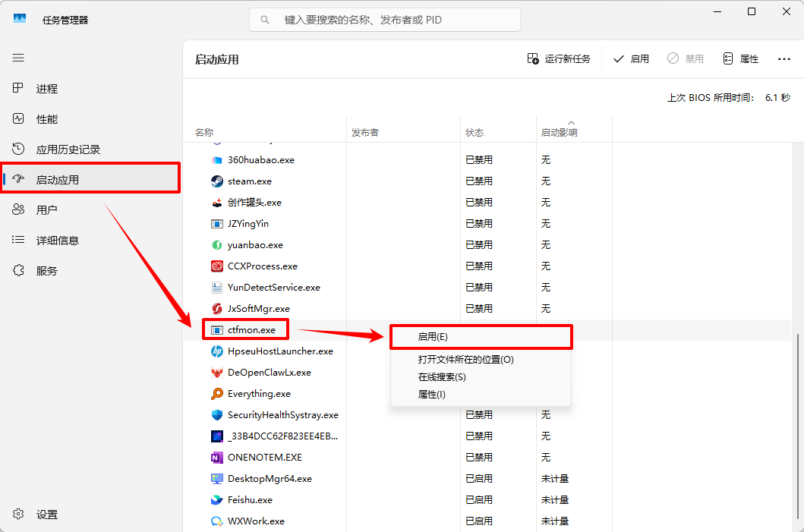Screen dimensions: 804x532
Task: Open the more options ellipsis menu
Action: pyautogui.click(x=784, y=59)
